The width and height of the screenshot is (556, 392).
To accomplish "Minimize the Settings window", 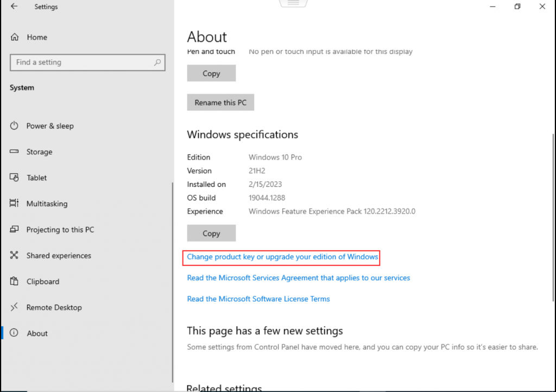I will point(492,7).
